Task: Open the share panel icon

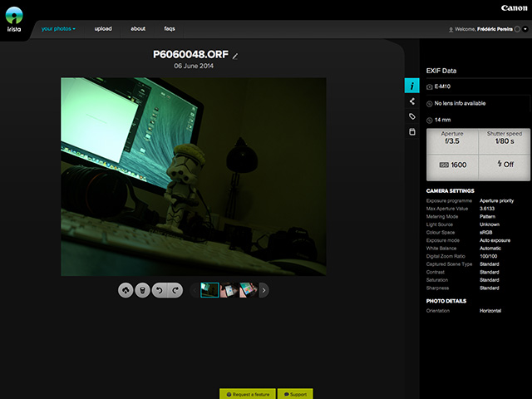Action: point(412,101)
